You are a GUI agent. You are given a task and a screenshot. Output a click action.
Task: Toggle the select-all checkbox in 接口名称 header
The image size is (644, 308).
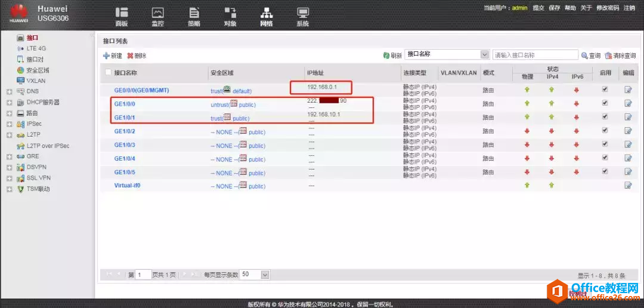109,72
